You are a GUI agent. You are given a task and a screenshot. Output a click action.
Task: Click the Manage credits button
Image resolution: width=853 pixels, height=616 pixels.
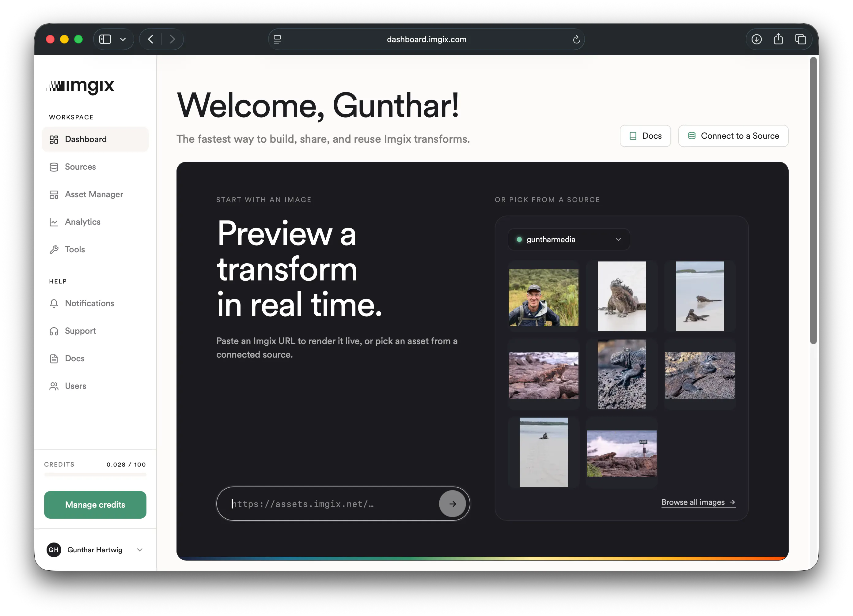[x=95, y=505]
